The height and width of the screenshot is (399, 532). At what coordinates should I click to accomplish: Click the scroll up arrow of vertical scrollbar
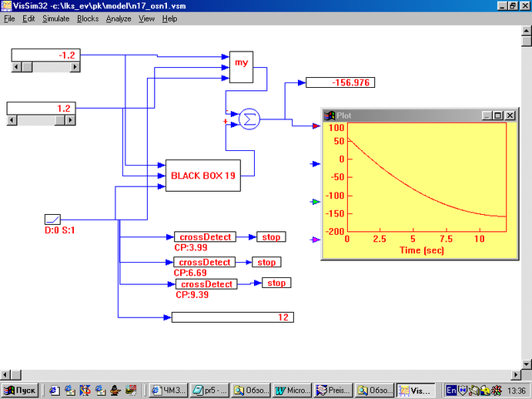pos(526,30)
